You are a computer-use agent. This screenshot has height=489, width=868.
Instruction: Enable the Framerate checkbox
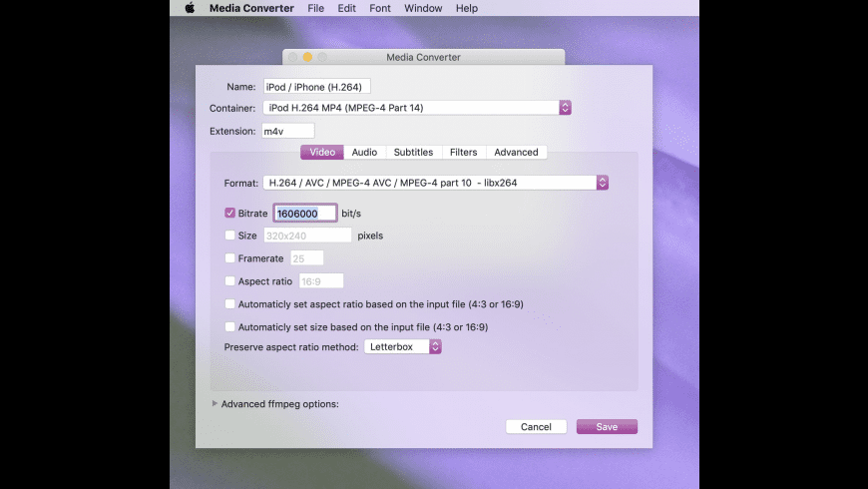click(x=229, y=258)
